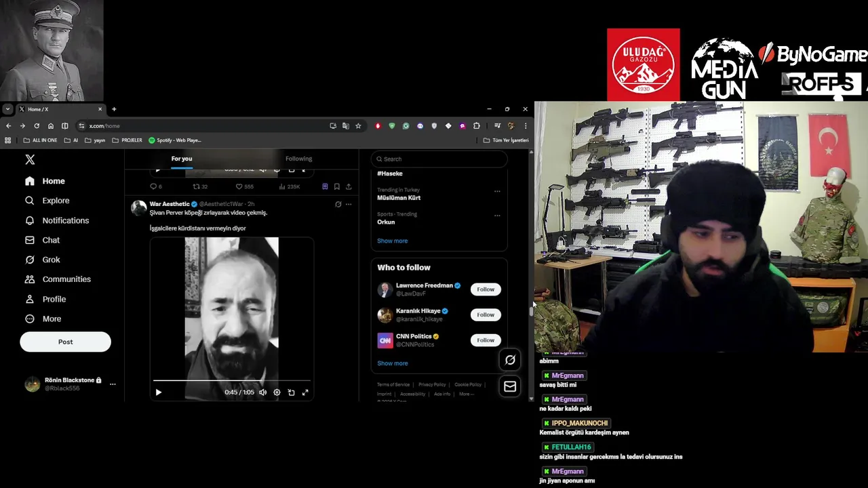This screenshot has width=868, height=488.
Task: Open ALL IN ONE bookmarks folder
Action: click(40, 140)
